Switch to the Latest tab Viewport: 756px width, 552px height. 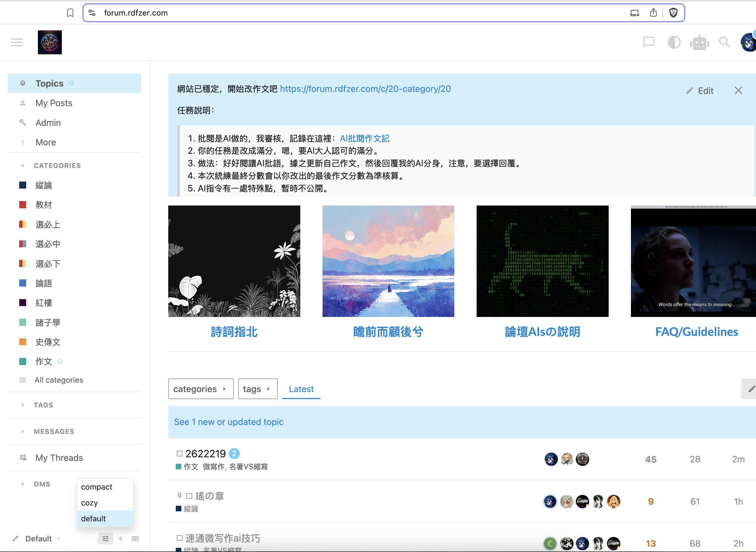(301, 389)
